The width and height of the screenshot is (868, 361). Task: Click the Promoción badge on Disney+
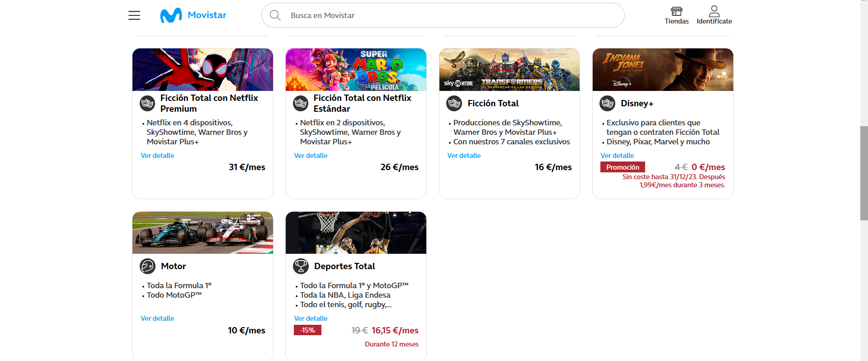(623, 167)
